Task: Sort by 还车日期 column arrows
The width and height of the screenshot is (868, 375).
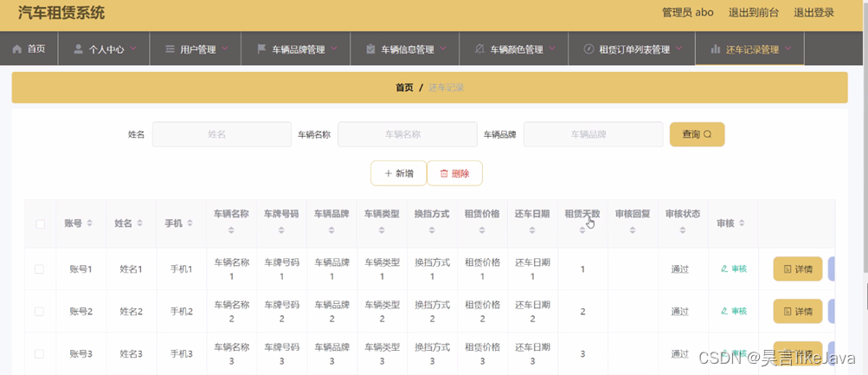Action: pyautogui.click(x=532, y=230)
